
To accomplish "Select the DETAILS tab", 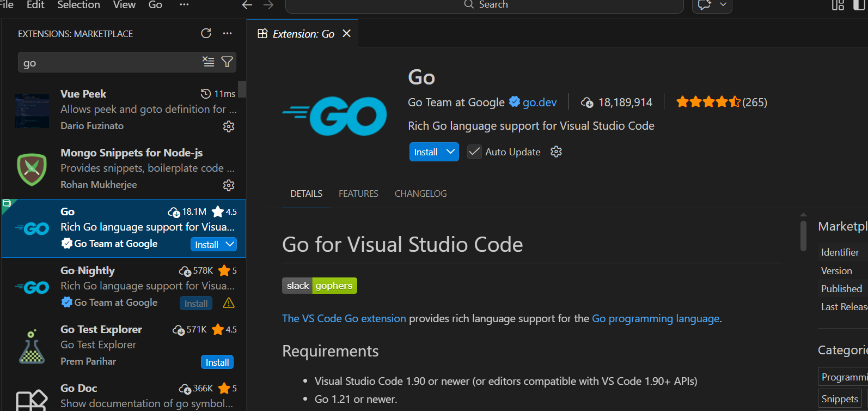I will click(306, 194).
